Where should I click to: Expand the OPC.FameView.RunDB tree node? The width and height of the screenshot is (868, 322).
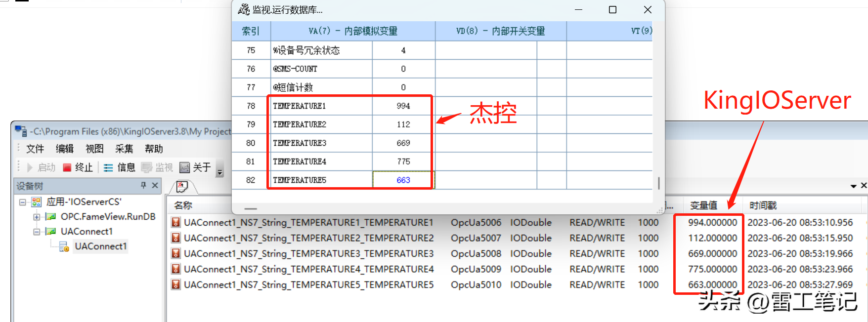tap(37, 217)
